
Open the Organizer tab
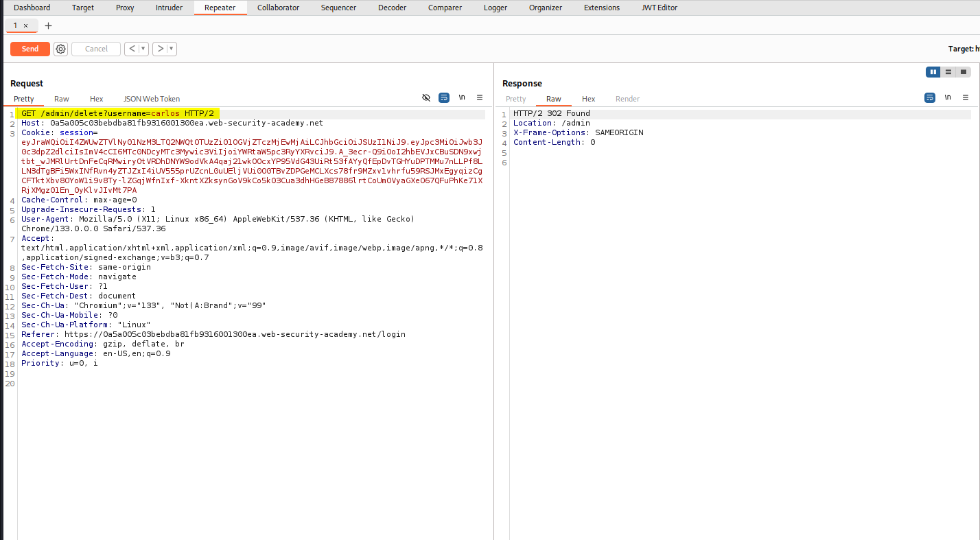click(546, 8)
